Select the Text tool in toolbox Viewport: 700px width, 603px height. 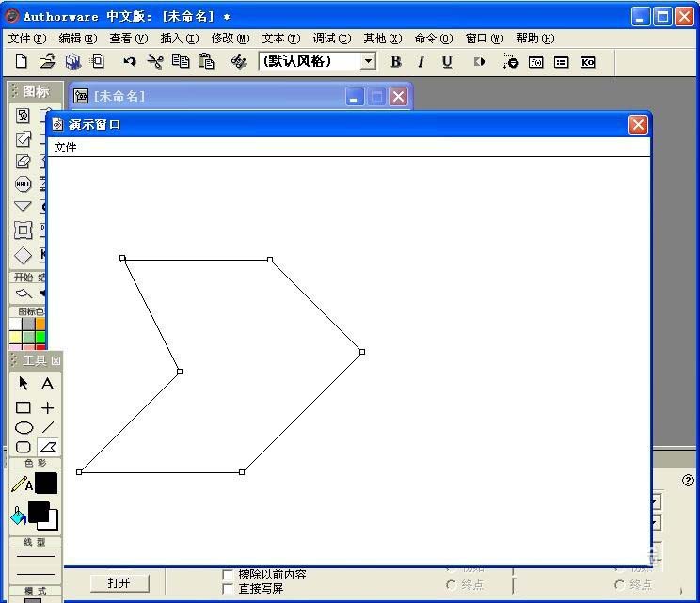pos(47,384)
